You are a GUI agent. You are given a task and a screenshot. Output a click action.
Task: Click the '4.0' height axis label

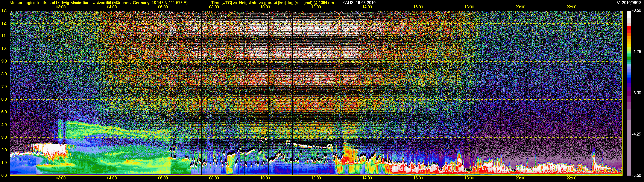click(4, 125)
